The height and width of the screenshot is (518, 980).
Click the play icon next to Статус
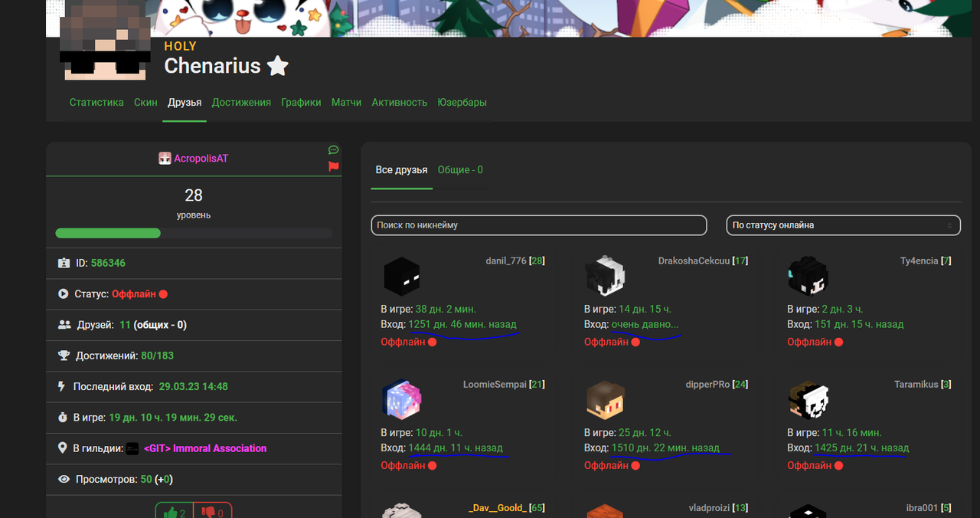coord(64,293)
